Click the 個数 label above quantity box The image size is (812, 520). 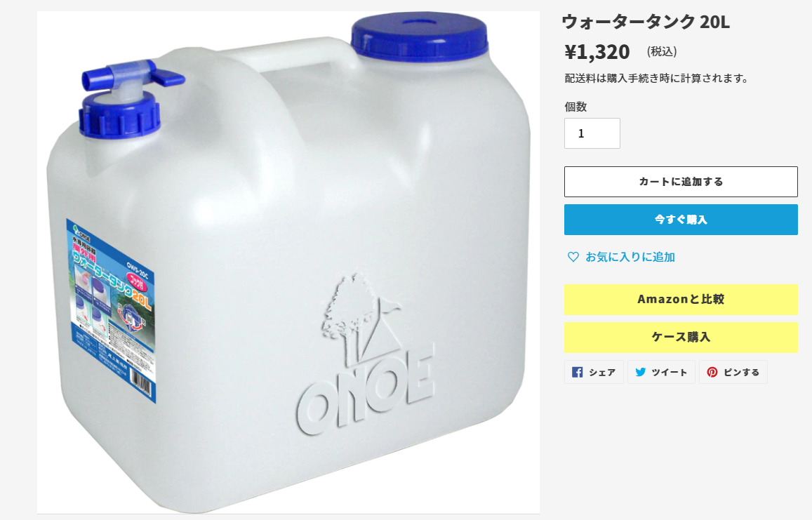coord(575,107)
